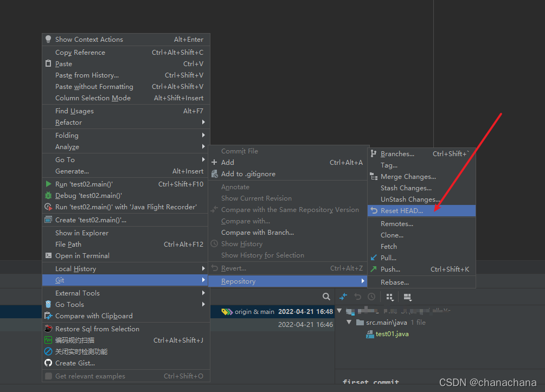Select Stash Changes… entry
The image size is (545, 392).
coord(421,188)
